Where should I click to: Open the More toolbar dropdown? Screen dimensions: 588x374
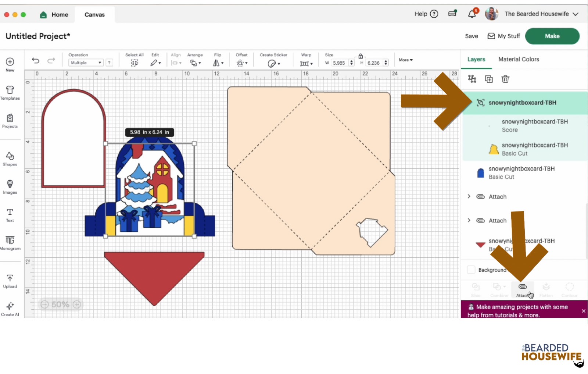coord(406,60)
